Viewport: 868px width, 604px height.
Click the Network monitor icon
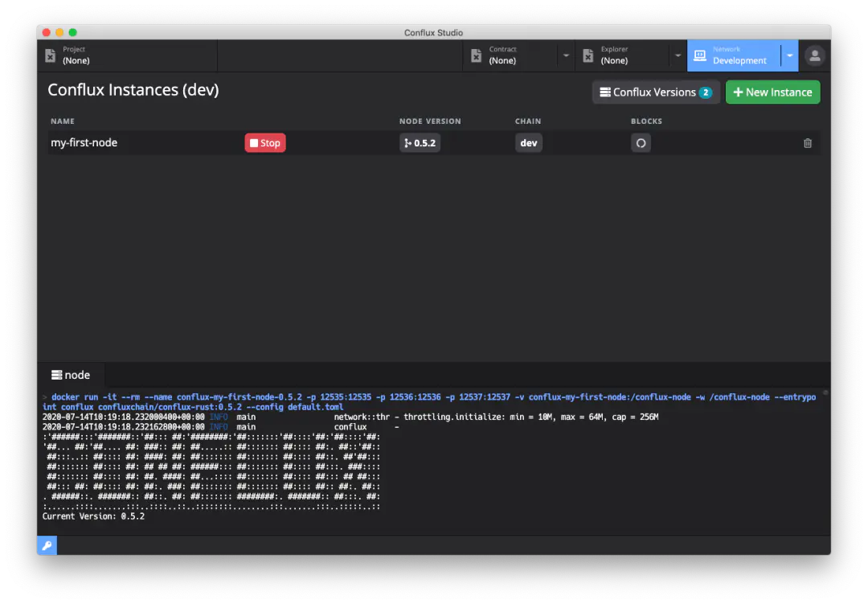point(700,55)
